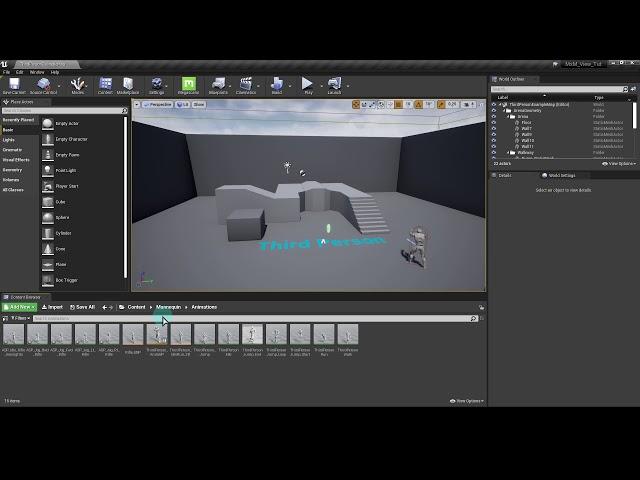Click the World Outliner search field

(558, 89)
